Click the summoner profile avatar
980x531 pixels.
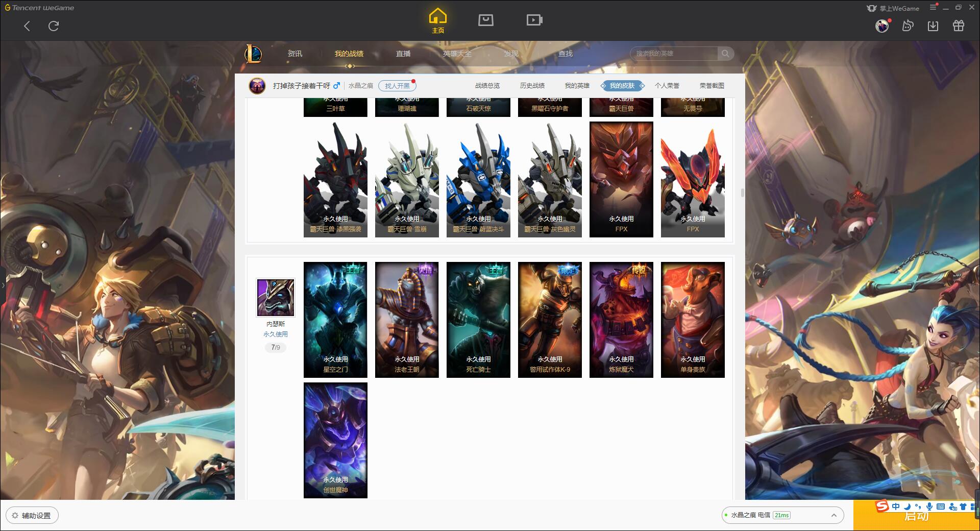coord(257,86)
